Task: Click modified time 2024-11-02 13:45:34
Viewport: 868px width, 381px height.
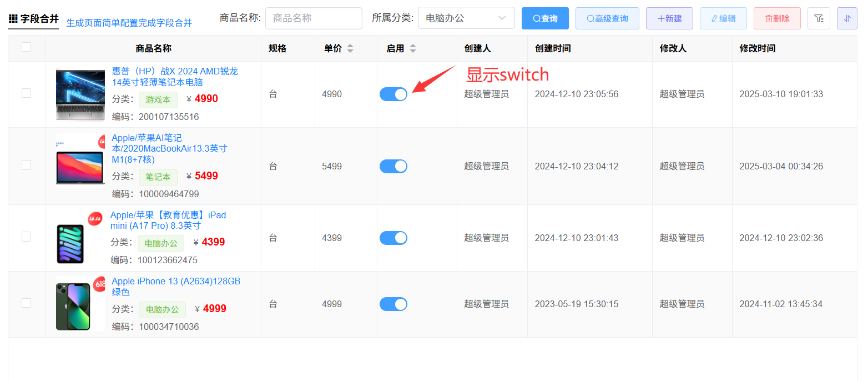Action: [781, 304]
